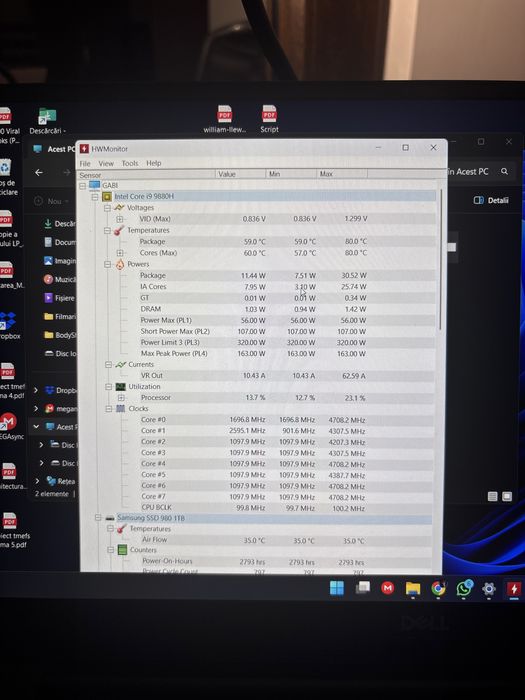Screen dimensions: 525x700
Task: Click the Max column header
Action: click(342, 174)
